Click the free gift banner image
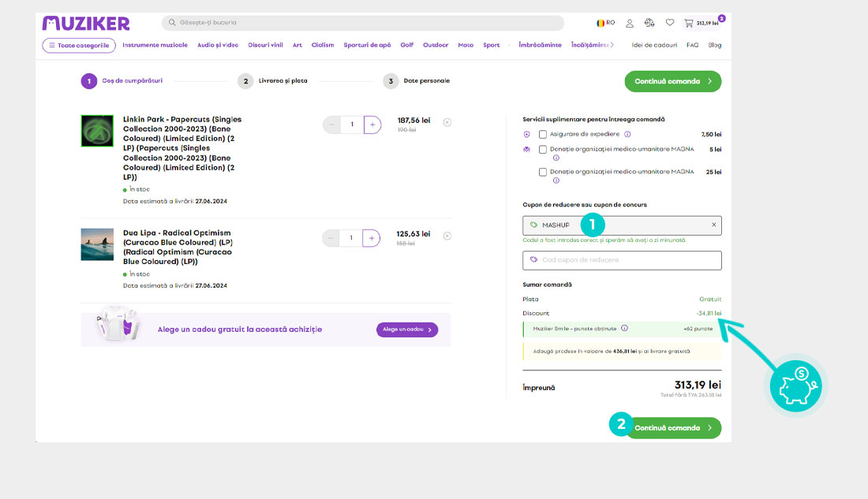 [118, 324]
